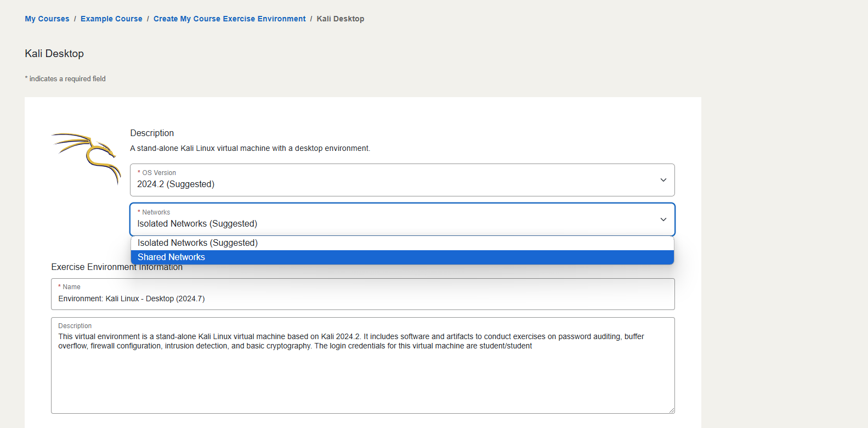Image resolution: width=868 pixels, height=428 pixels.
Task: Click the OS Version chevron arrow
Action: click(x=663, y=180)
